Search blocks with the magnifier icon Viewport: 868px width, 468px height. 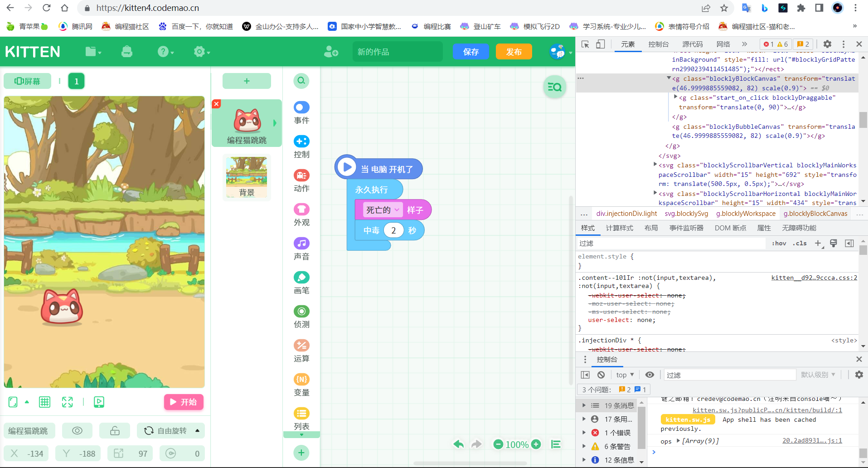301,81
